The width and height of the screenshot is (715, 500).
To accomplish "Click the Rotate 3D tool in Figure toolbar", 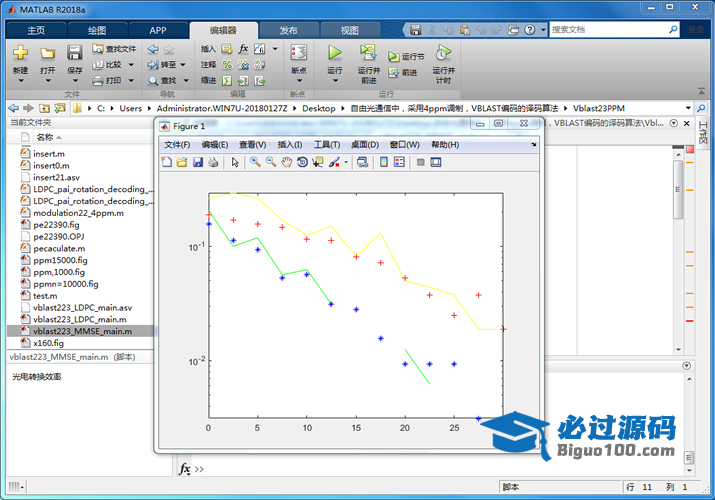I will coord(302,162).
